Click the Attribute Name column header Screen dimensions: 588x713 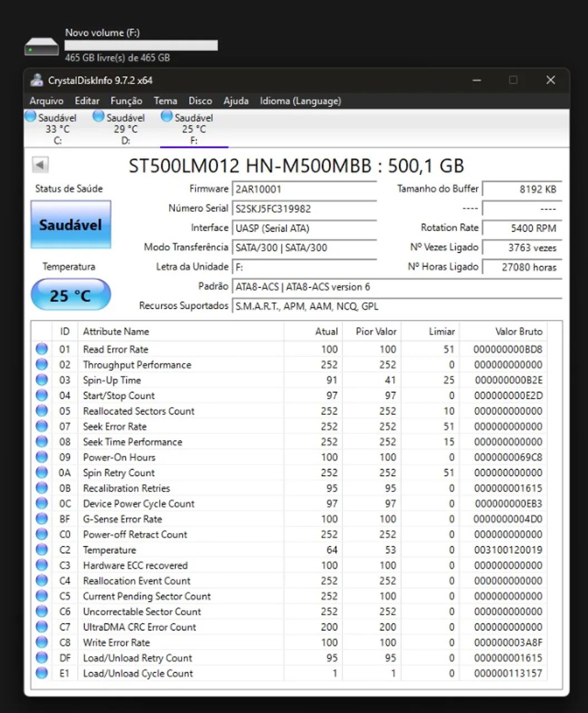pyautogui.click(x=181, y=331)
